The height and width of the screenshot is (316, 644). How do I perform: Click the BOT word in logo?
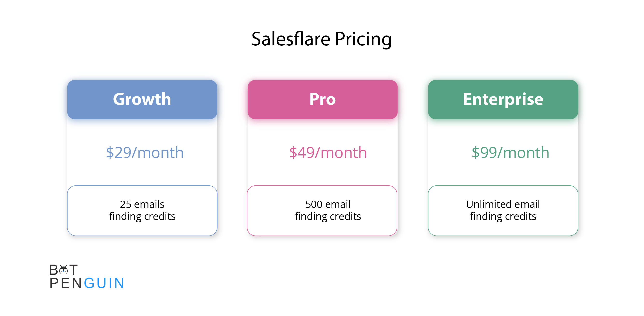pyautogui.click(x=63, y=269)
